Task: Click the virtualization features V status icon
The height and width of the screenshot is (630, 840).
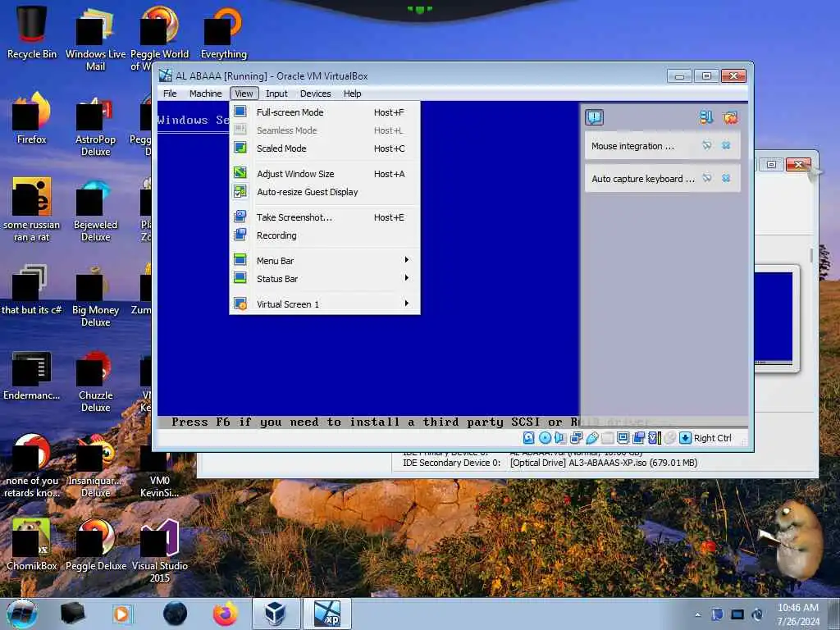Action: click(654, 438)
